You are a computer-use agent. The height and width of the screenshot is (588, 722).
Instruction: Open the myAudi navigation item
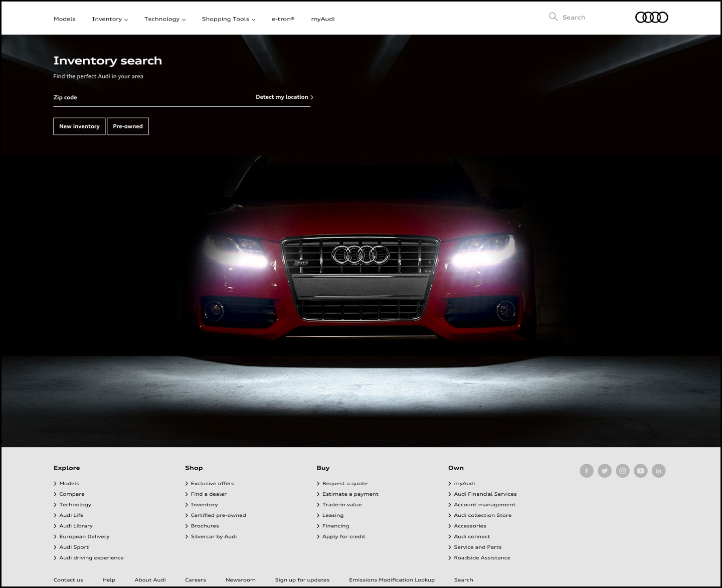[x=323, y=19]
